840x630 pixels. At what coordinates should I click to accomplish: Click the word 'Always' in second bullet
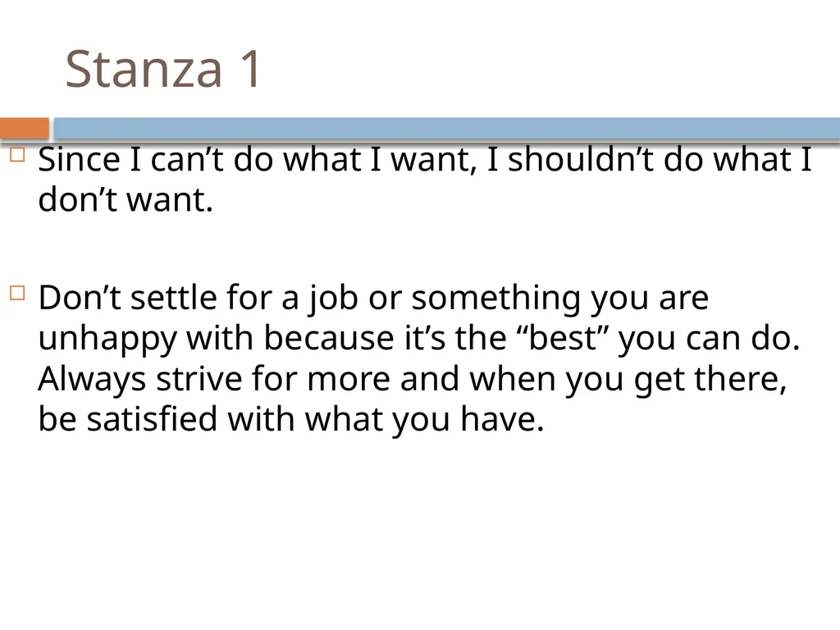click(x=92, y=381)
